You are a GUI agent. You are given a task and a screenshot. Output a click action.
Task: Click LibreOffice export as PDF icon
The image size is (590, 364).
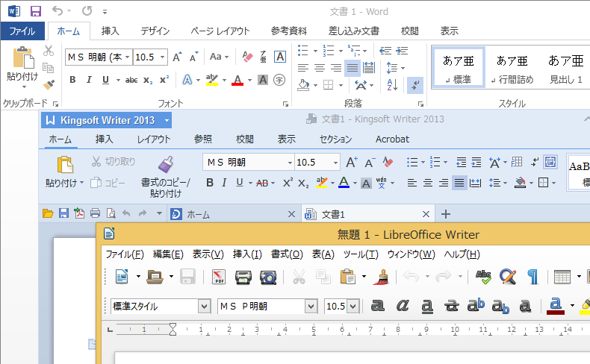(219, 277)
